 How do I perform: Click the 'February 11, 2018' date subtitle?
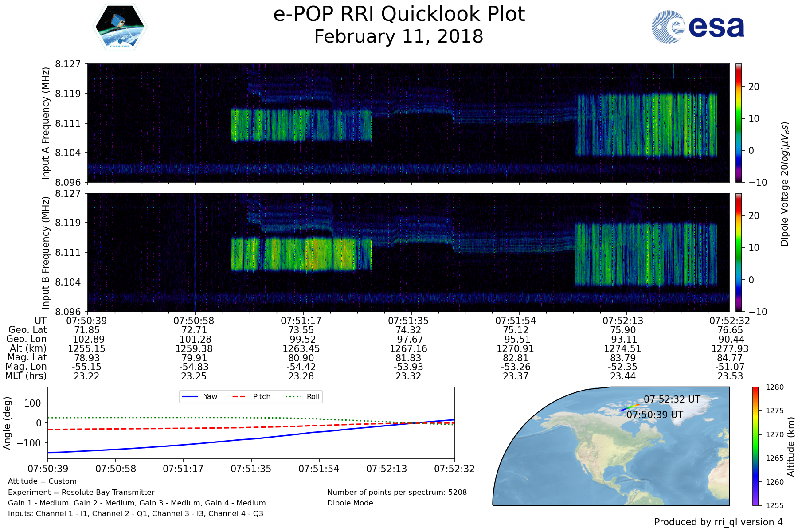399,36
